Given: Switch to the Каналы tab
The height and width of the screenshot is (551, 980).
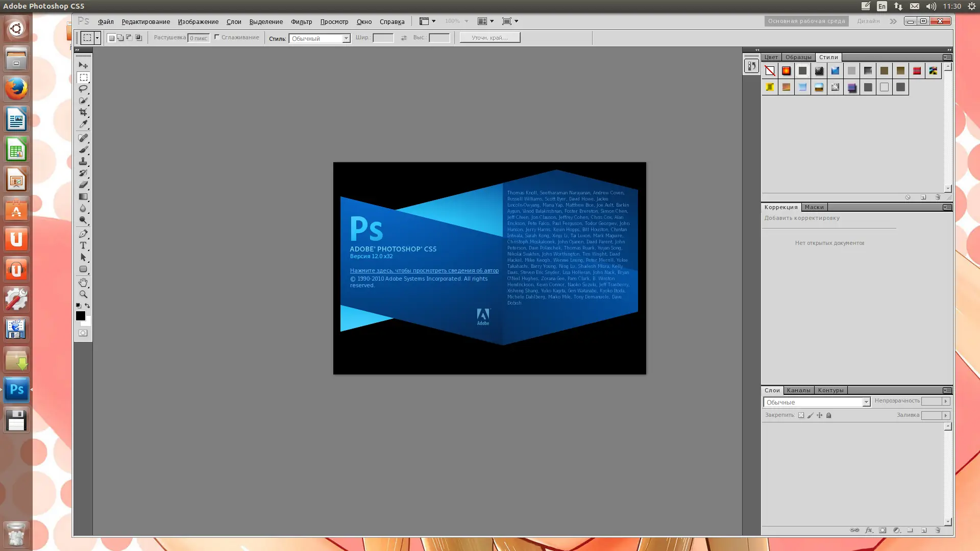Looking at the screenshot, I should point(798,390).
